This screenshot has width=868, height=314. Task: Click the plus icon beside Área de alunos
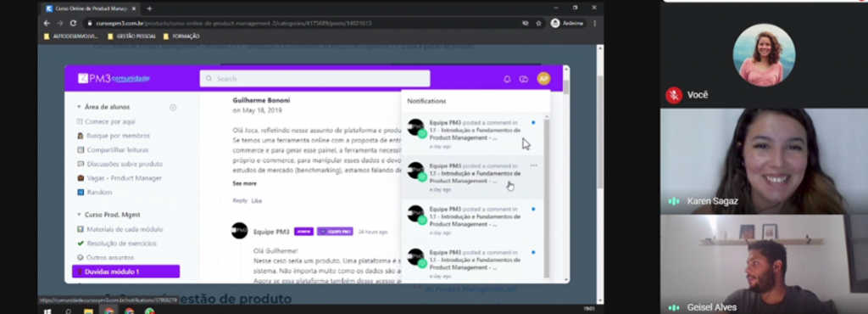click(x=173, y=108)
